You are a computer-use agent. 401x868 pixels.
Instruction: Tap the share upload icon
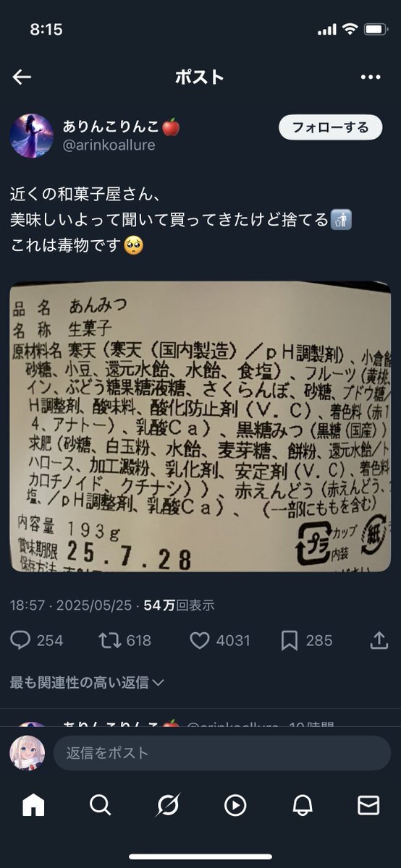coord(379,640)
